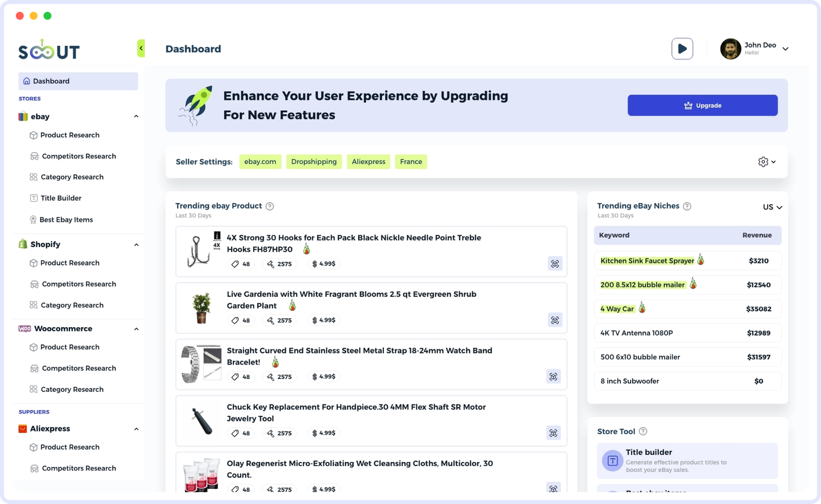Click the play video tutorial button
Screen dimensions: 821x504
tap(682, 49)
